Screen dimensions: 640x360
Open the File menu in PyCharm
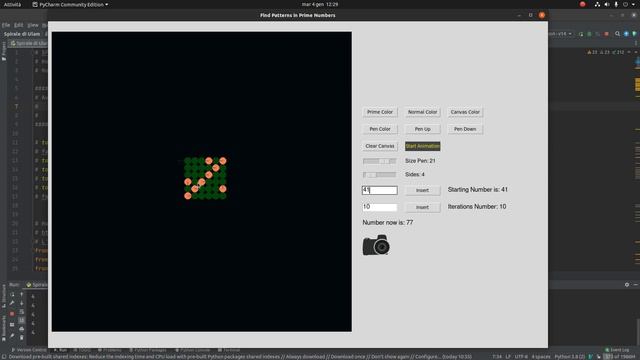pyautogui.click(x=6, y=25)
